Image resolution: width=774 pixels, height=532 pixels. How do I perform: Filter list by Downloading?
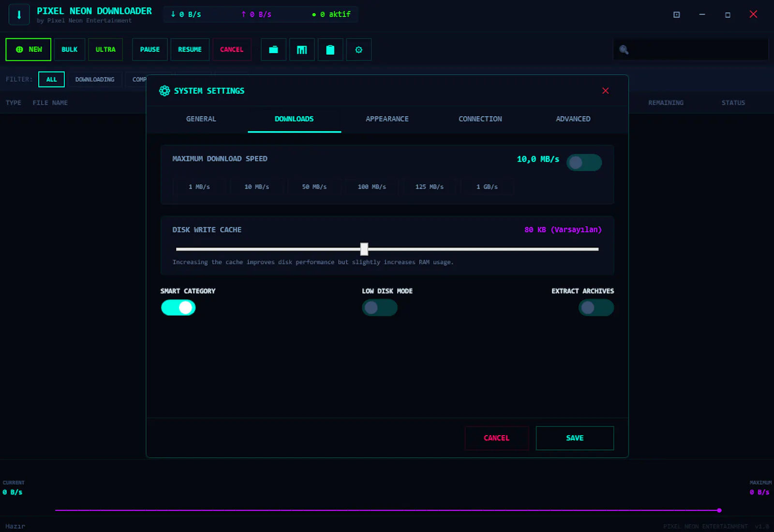click(x=95, y=79)
